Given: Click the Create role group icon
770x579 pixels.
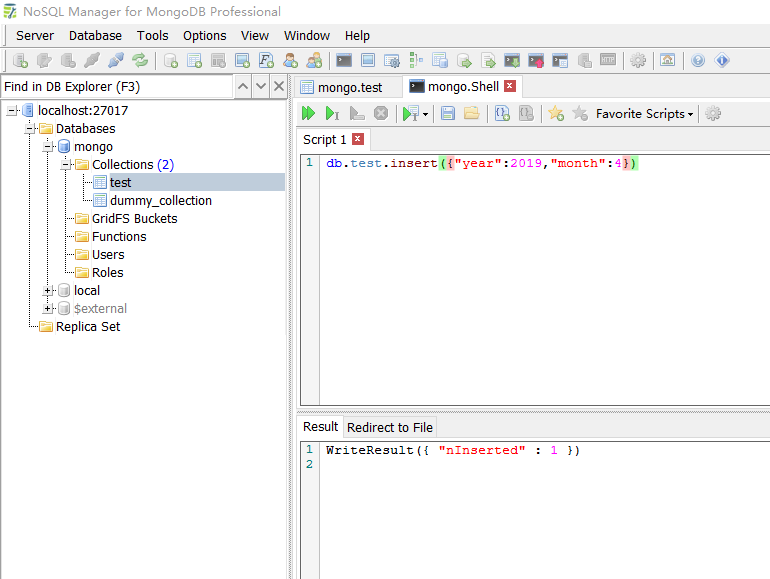Looking at the screenshot, I should pyautogui.click(x=314, y=60).
